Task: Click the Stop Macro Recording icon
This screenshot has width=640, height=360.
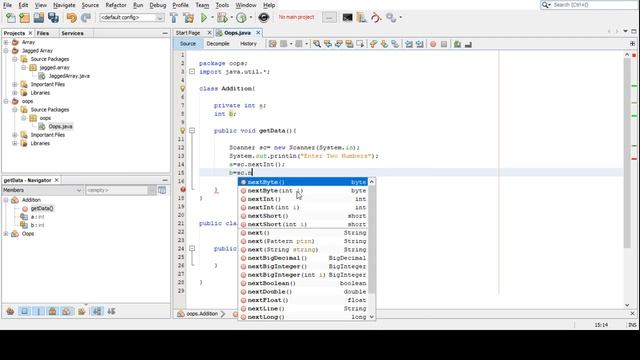Action: click(x=444, y=44)
